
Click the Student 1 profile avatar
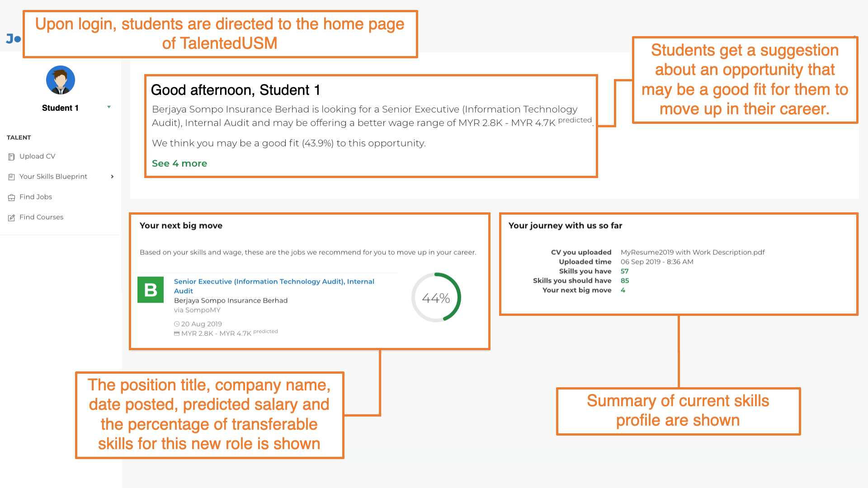click(61, 80)
